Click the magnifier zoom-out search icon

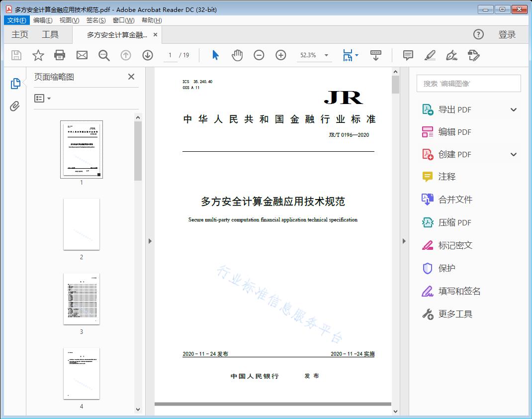(104, 55)
